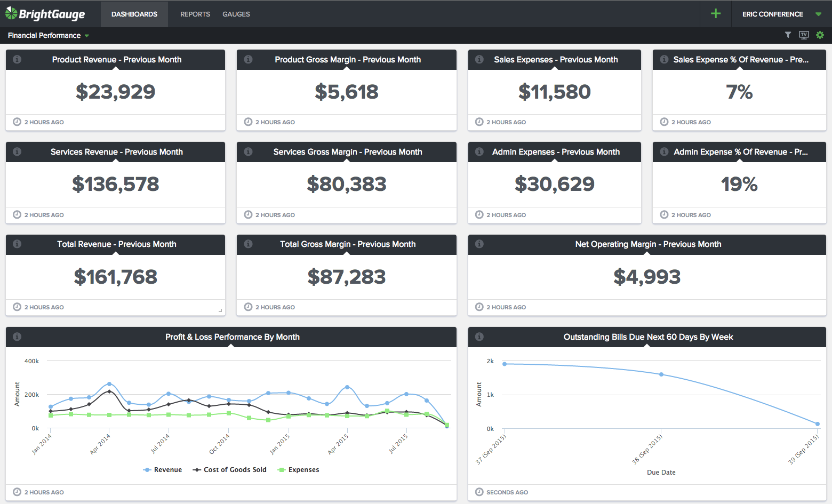Click info icon on Profit & Loss chart
The width and height of the screenshot is (832, 504).
(17, 337)
